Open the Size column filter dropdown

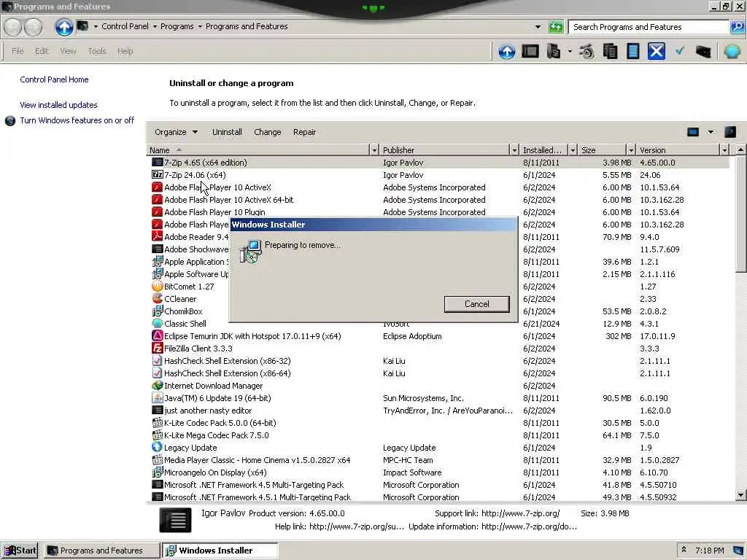(631, 150)
